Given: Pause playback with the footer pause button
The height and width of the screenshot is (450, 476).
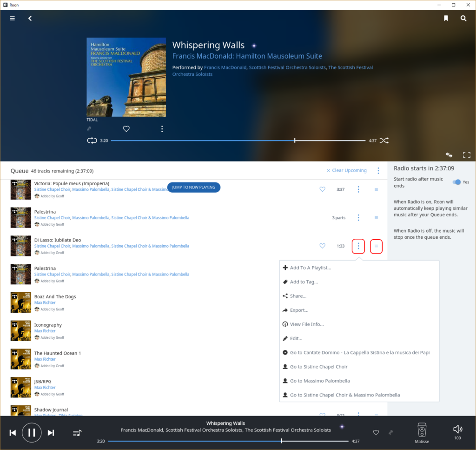Looking at the screenshot, I should (32, 433).
